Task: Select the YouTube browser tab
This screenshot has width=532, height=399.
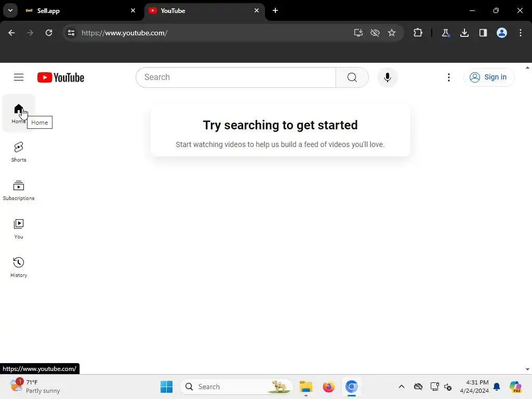Action: 205,11
